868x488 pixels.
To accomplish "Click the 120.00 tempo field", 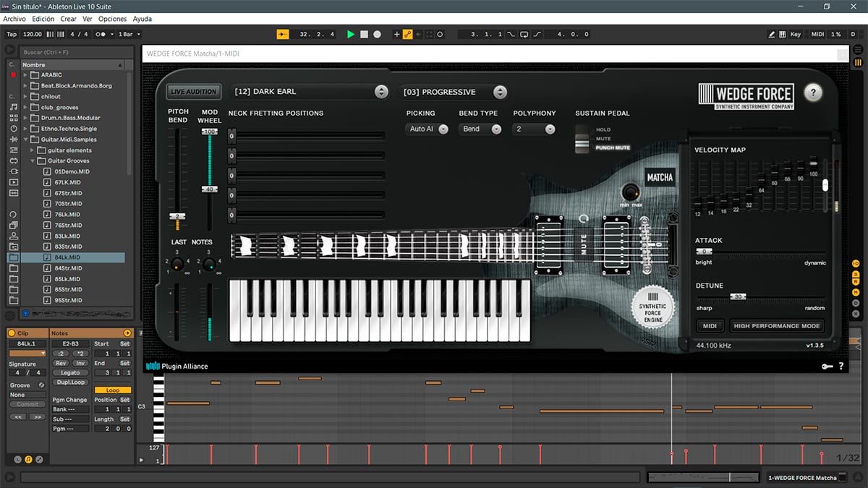I will pos(33,34).
